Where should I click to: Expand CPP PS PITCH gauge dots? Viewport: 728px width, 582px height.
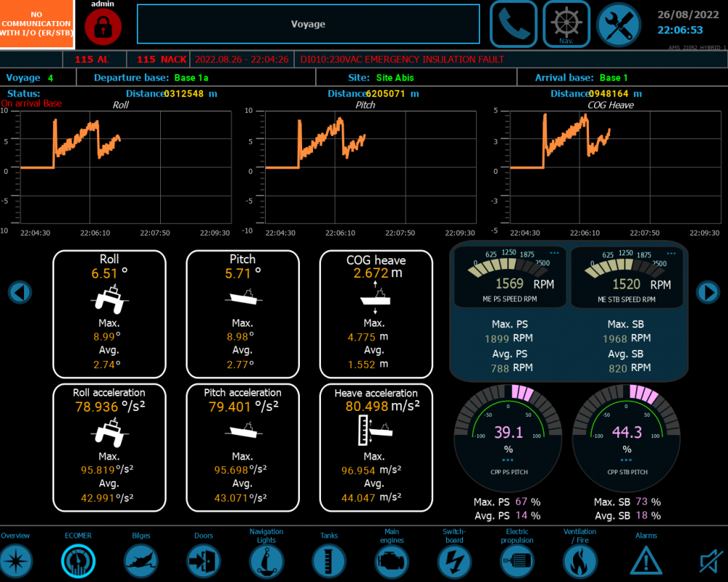[508, 461]
